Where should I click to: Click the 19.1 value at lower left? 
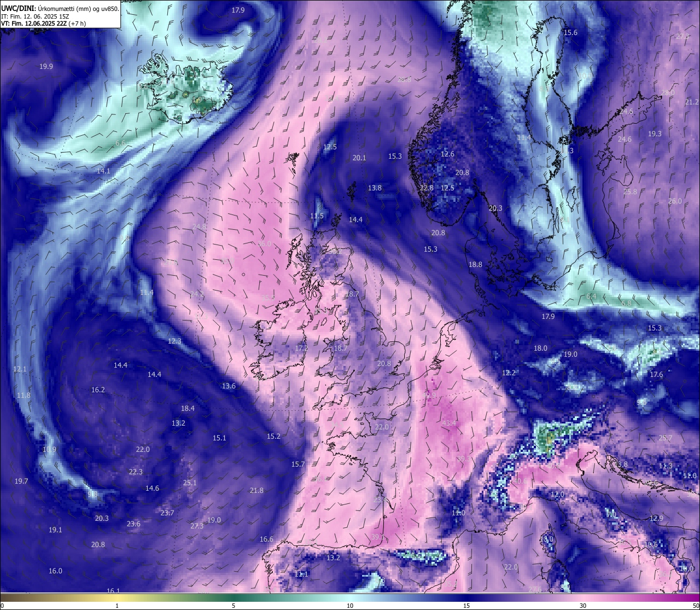point(55,530)
